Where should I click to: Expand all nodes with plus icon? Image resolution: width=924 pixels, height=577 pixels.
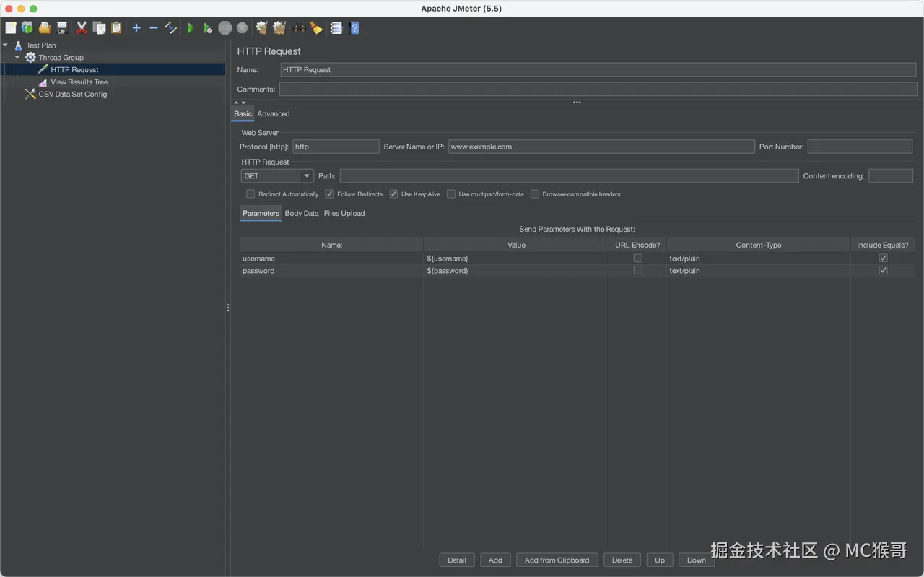[x=136, y=28]
